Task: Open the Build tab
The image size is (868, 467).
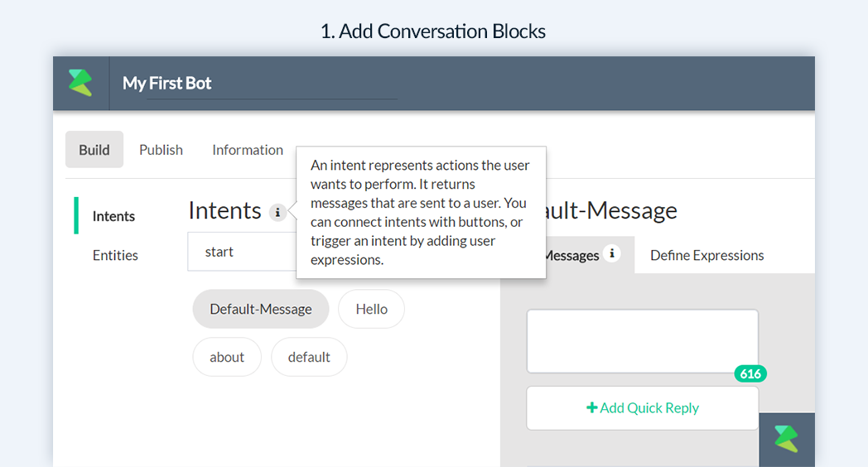Action: 94,149
